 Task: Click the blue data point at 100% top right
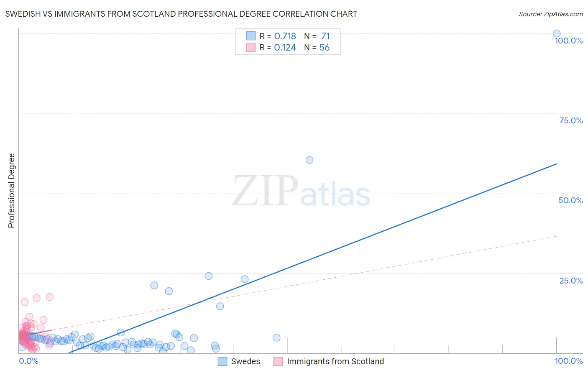[557, 33]
